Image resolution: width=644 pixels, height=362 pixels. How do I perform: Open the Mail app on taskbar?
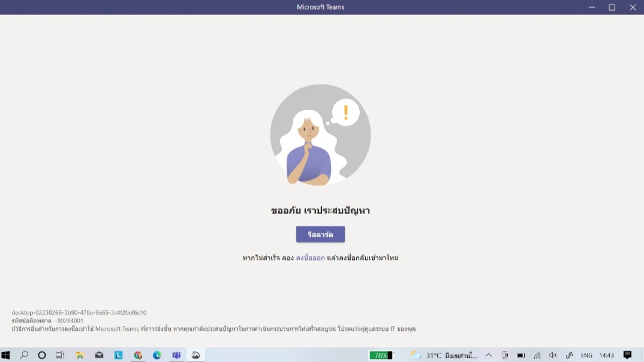point(99,355)
